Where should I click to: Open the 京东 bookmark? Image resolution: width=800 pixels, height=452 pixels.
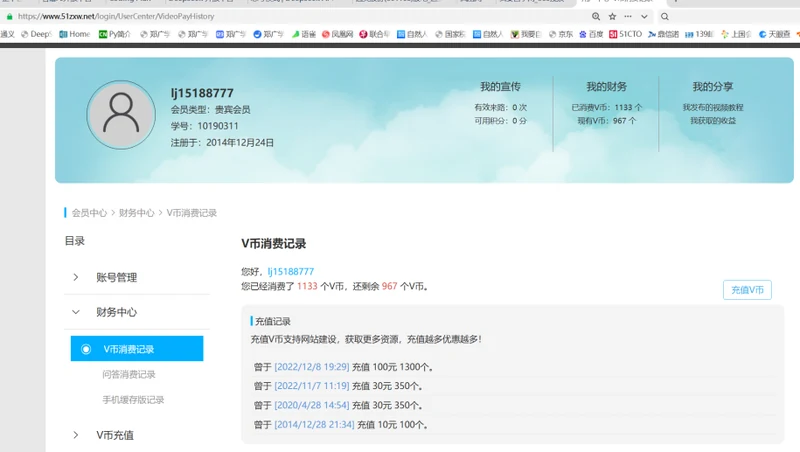[561, 34]
